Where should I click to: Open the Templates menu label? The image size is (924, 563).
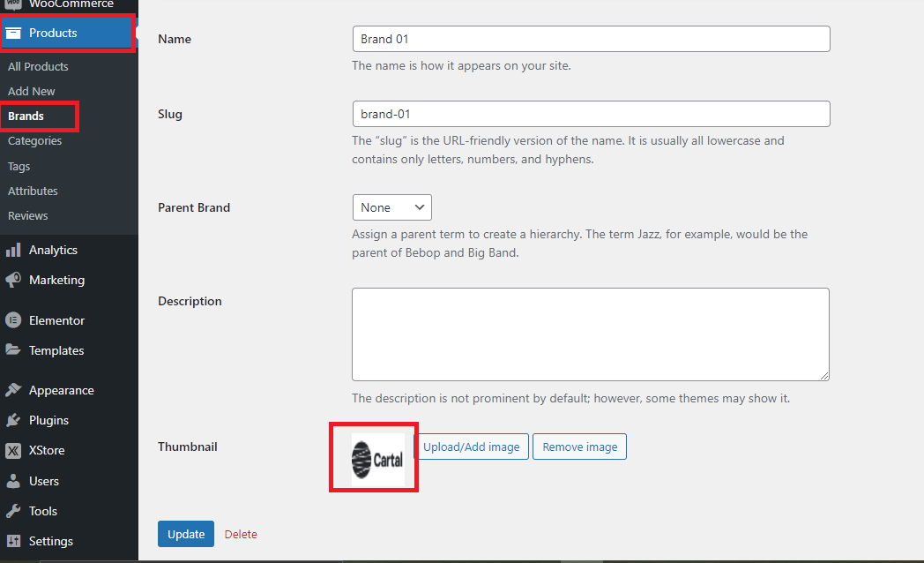click(x=56, y=350)
